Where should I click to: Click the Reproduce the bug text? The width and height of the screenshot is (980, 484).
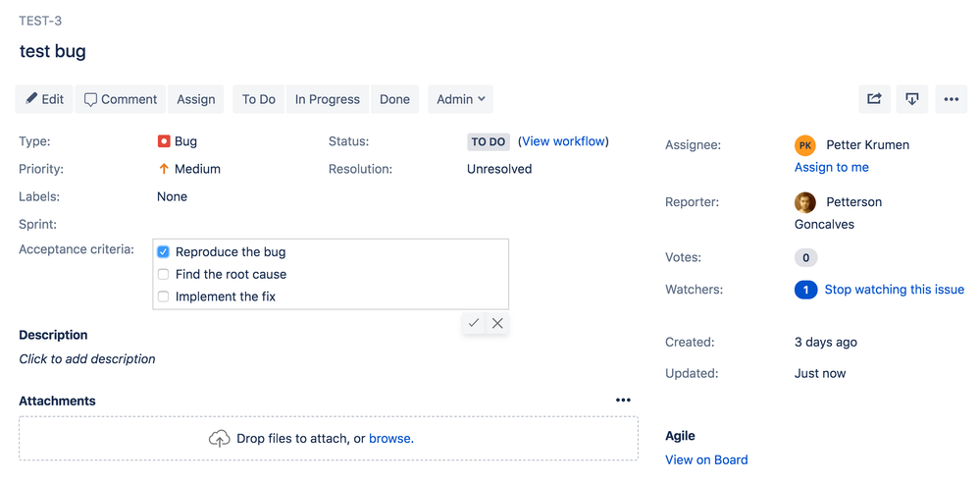230,252
